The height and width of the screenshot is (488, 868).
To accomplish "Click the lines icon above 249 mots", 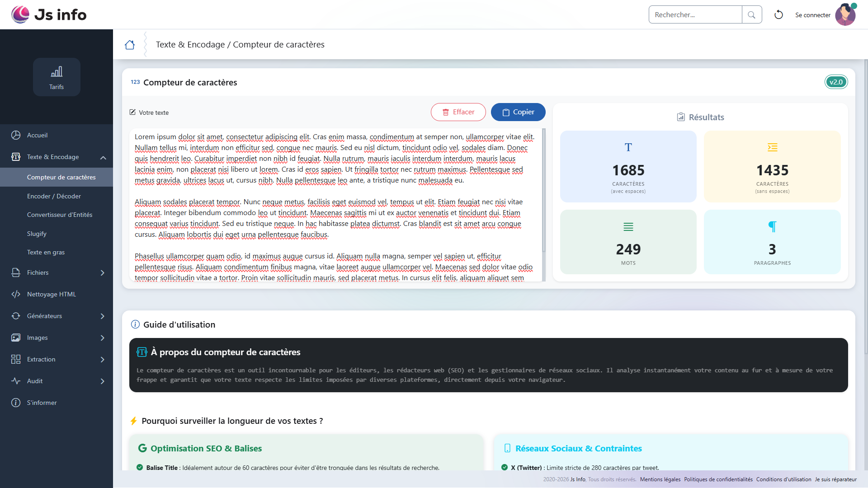I will coord(628,226).
